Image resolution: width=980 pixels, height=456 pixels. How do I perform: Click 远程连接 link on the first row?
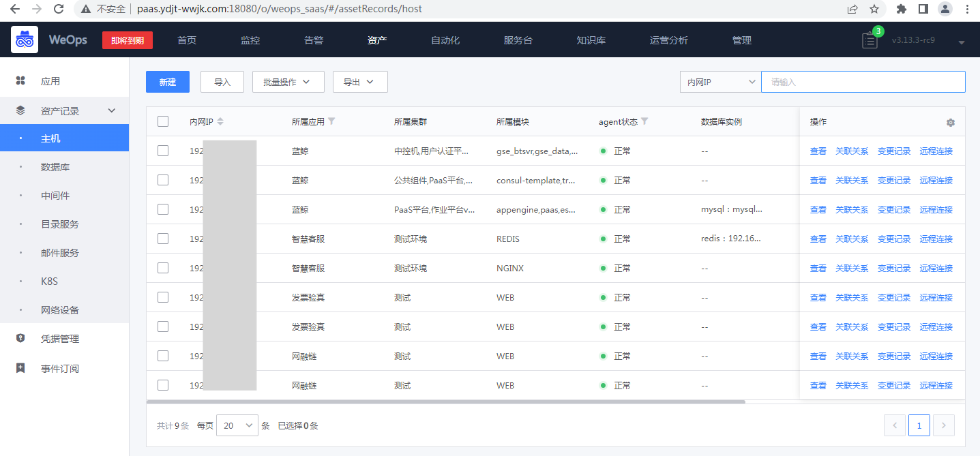coord(936,151)
